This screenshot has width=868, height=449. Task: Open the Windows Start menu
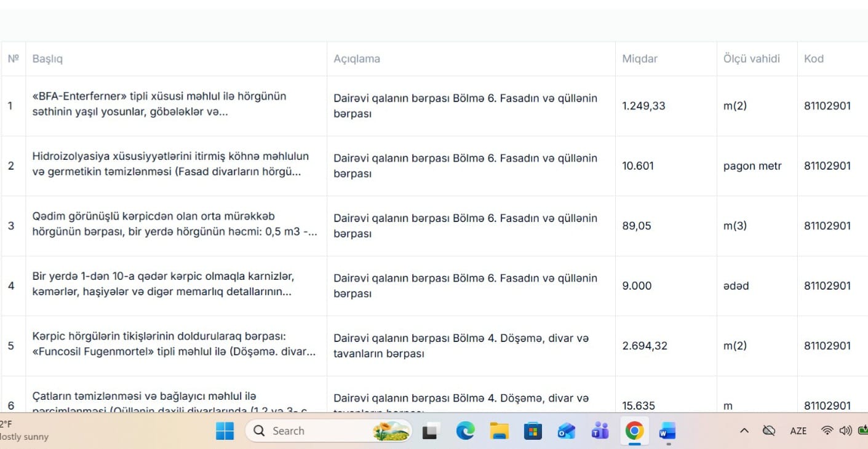tap(225, 431)
